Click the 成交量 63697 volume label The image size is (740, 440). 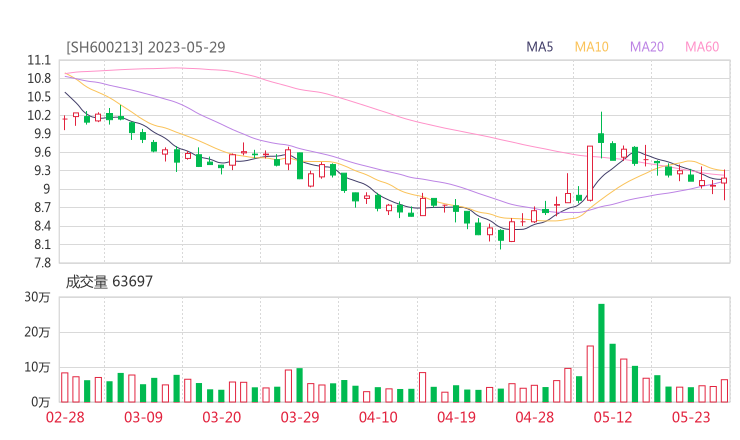pos(109,282)
